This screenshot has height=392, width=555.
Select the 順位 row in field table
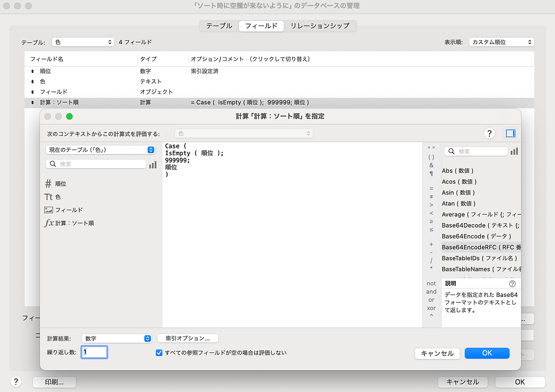[x=279, y=71]
